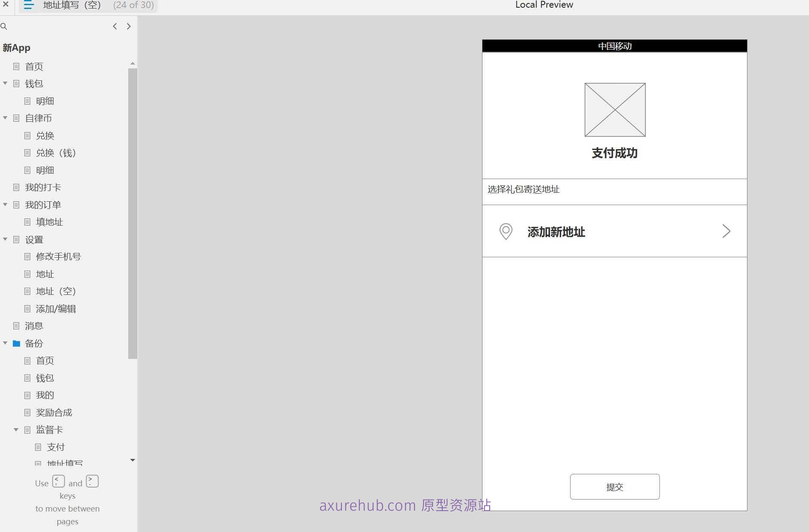Click the search magnifier icon
This screenshot has height=532, width=809.
click(4, 26)
